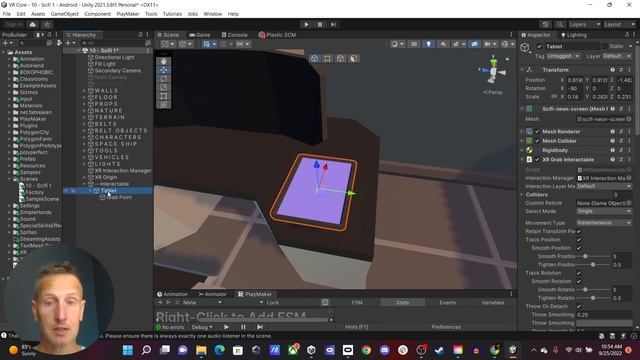The image size is (640, 360).
Task: Select the Scale tool in scene toolbar
Action: point(164,87)
